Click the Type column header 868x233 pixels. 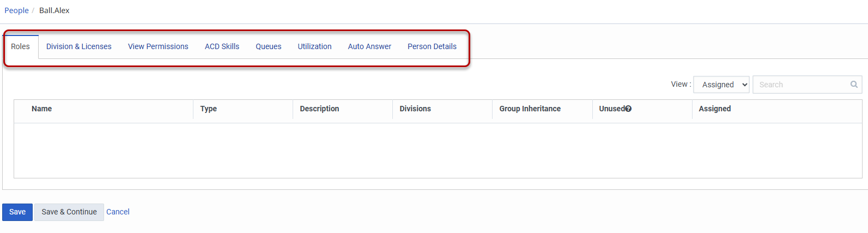click(208, 109)
